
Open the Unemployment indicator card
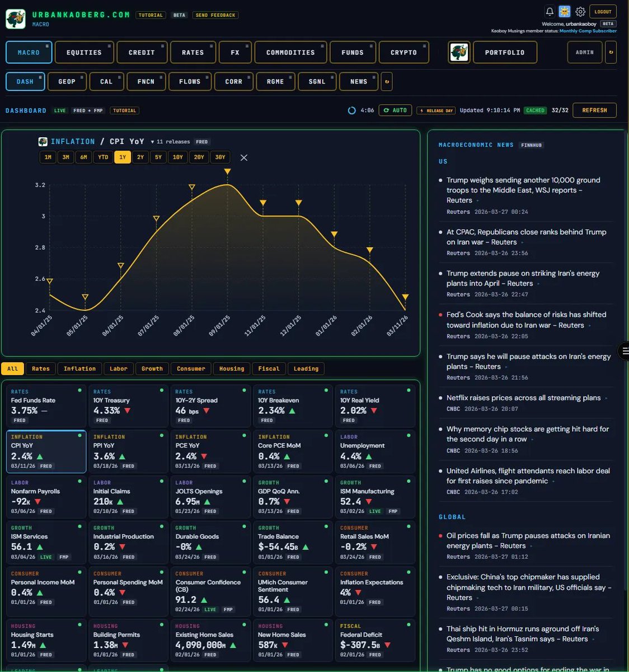click(x=375, y=451)
